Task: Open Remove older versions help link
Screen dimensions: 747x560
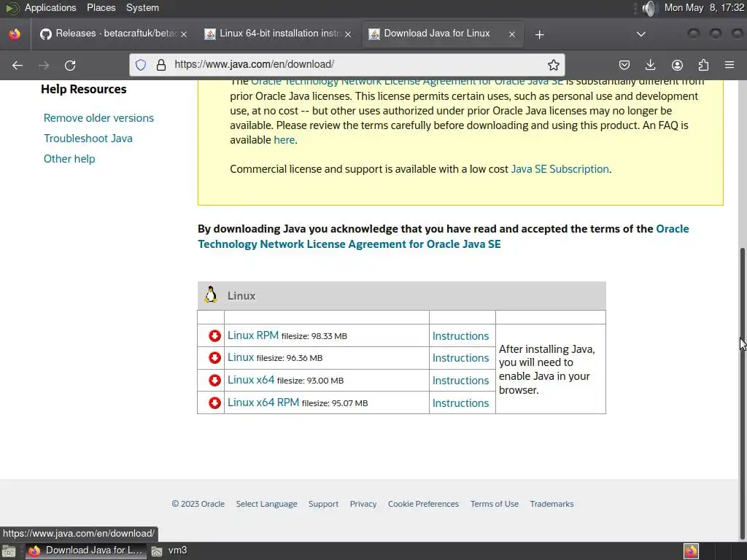Action: (x=98, y=118)
